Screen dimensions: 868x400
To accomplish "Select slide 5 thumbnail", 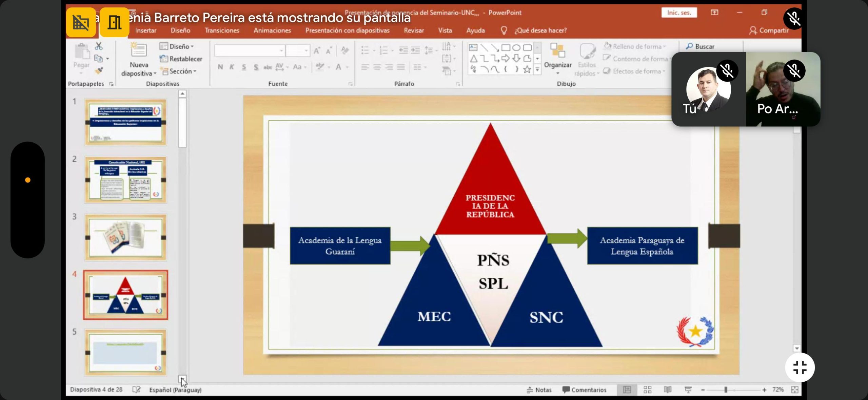I will pyautogui.click(x=125, y=353).
